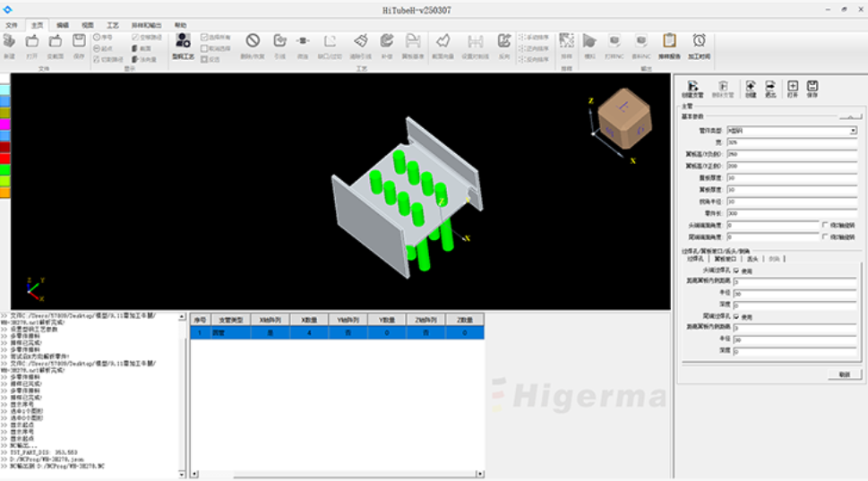Toggle the 选择所有 checkbox
Screen dimensions: 868x481
point(204,38)
